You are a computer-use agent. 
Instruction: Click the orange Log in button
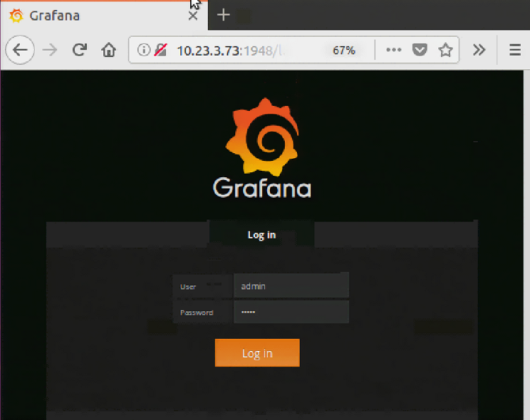pos(257,353)
